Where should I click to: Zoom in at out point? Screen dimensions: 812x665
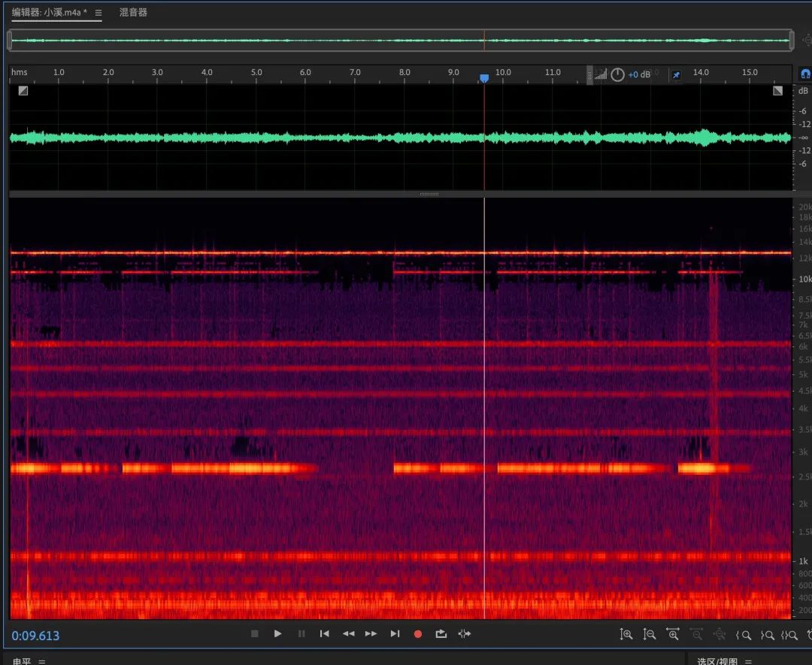pyautogui.click(x=767, y=634)
